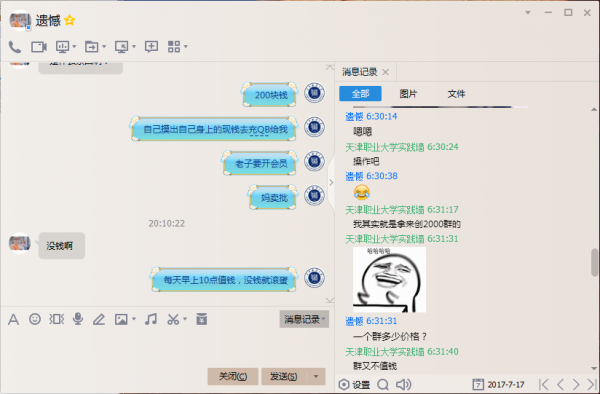Open send options arrow next to 发送
Screen dimensions: 600x394
pyautogui.click(x=316, y=376)
